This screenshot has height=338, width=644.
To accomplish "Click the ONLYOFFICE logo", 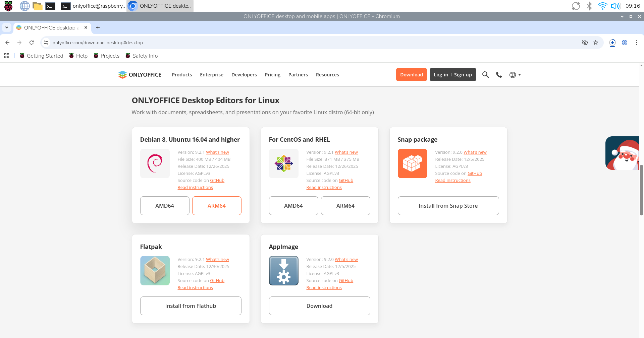I will [x=140, y=75].
